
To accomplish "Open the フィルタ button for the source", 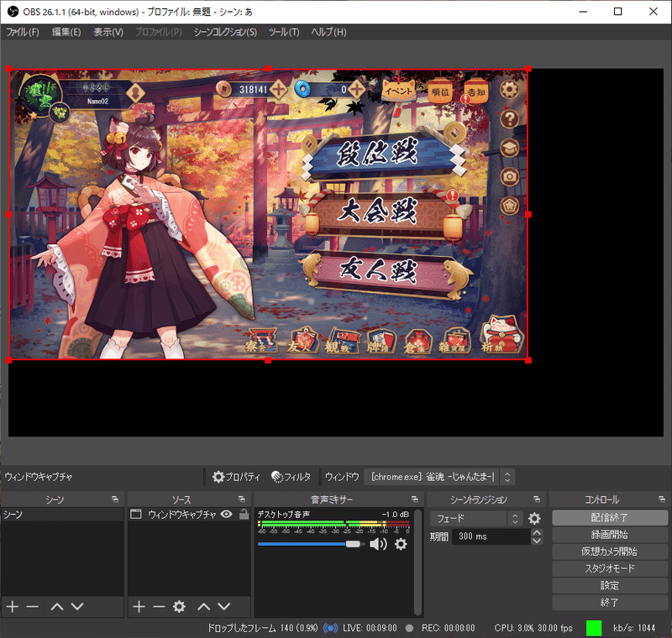I will click(x=291, y=477).
